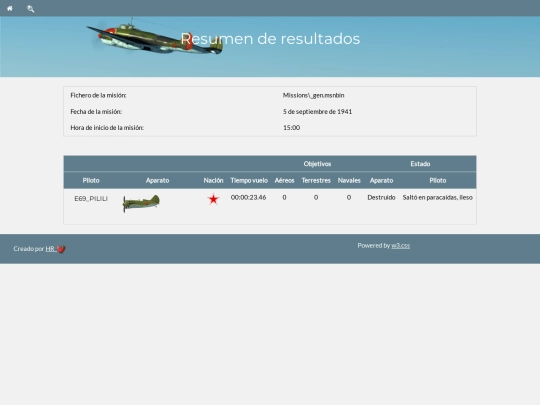Click the Estado column group header
540x405 pixels.
(x=420, y=164)
